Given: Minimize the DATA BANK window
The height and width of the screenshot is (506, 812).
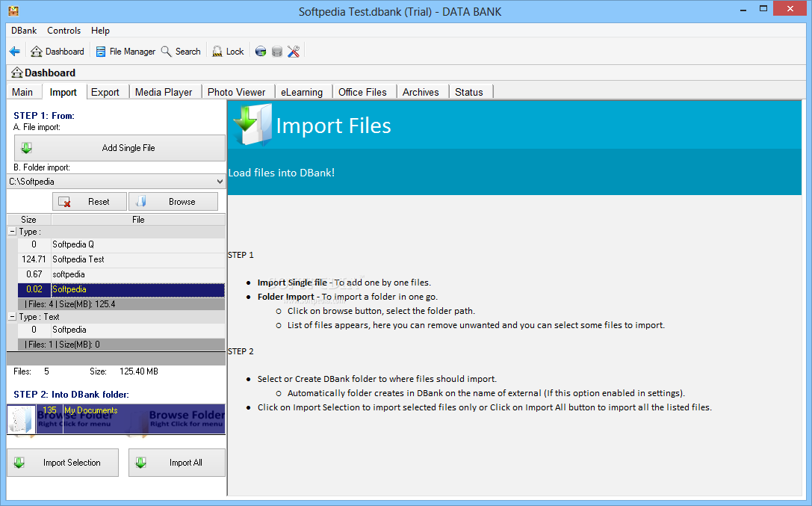Looking at the screenshot, I should tap(743, 9).
